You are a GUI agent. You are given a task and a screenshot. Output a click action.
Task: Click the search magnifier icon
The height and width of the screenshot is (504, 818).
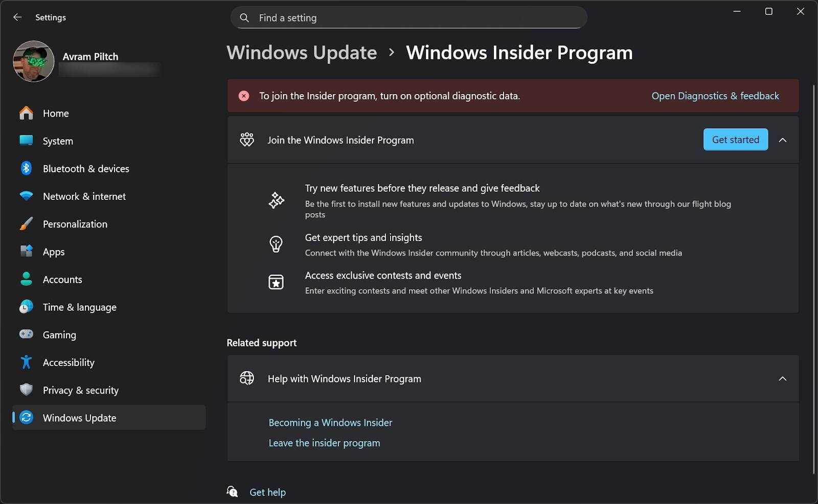[x=244, y=18]
